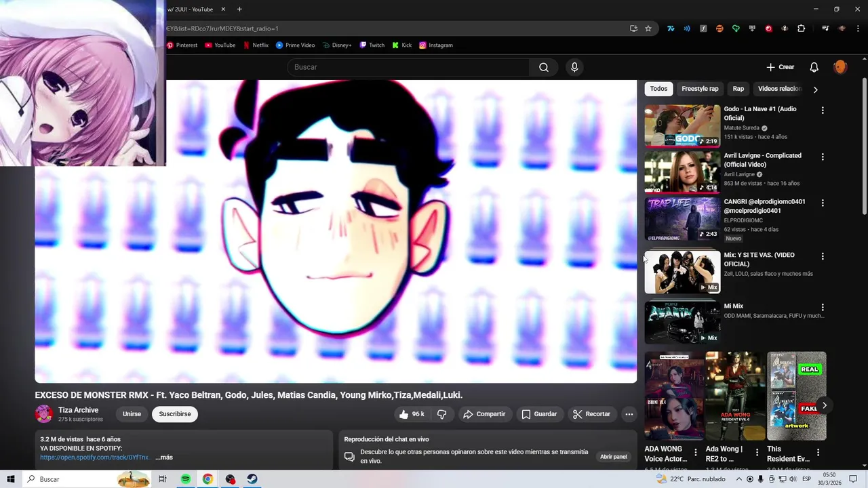Open Mix: Y SI TE VAS title
The width and height of the screenshot is (868, 488).
pyautogui.click(x=759, y=260)
